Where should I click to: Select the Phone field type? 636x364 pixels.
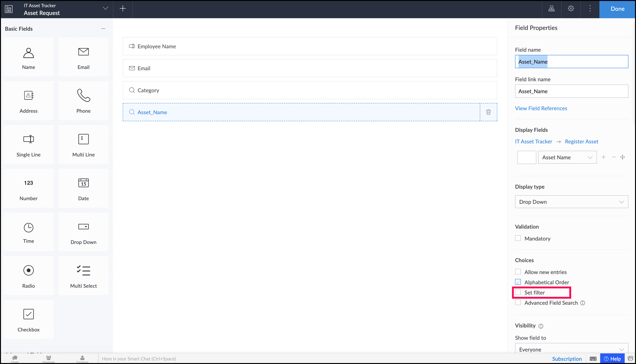[83, 101]
